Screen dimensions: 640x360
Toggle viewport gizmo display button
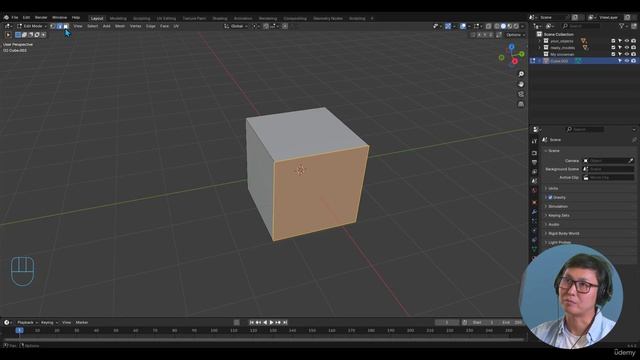point(448,26)
